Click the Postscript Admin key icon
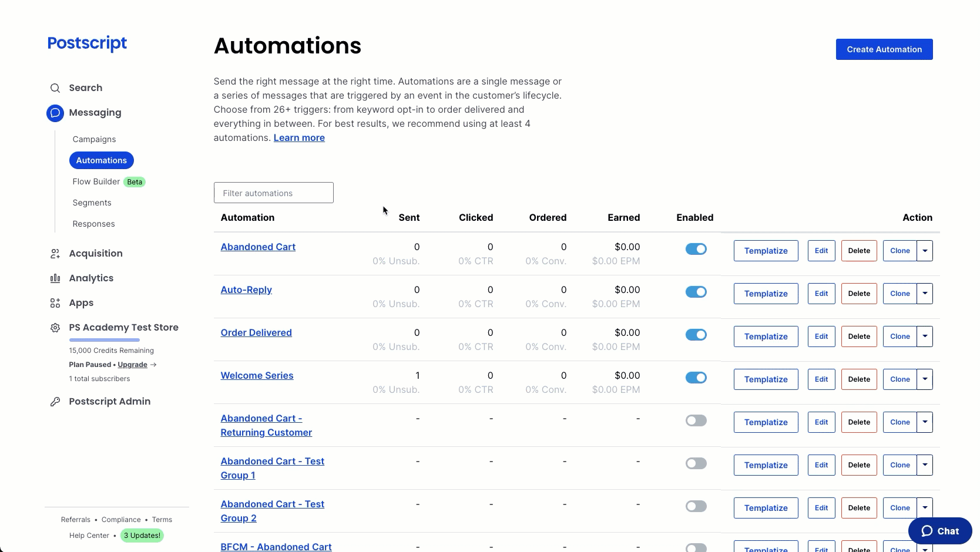 point(55,402)
